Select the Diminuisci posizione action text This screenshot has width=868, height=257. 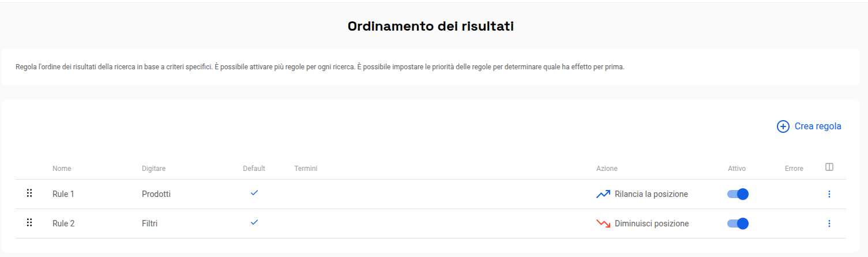[652, 224]
